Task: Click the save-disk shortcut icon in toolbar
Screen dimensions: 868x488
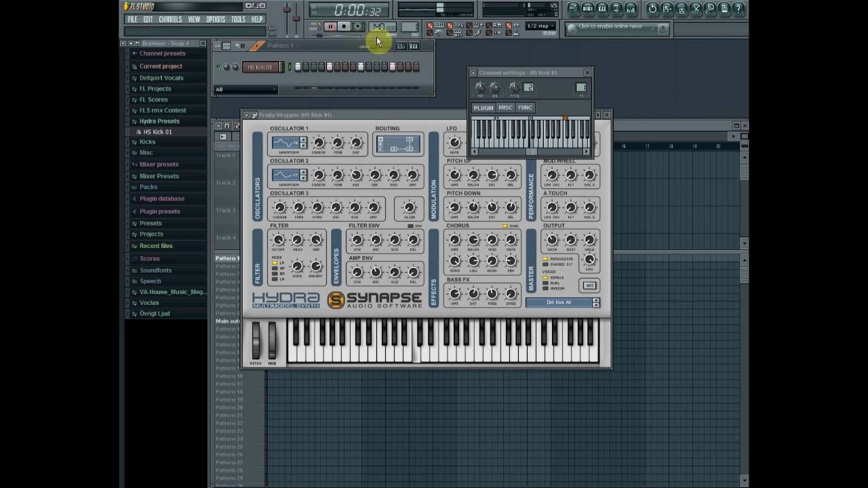Action: click(x=667, y=9)
